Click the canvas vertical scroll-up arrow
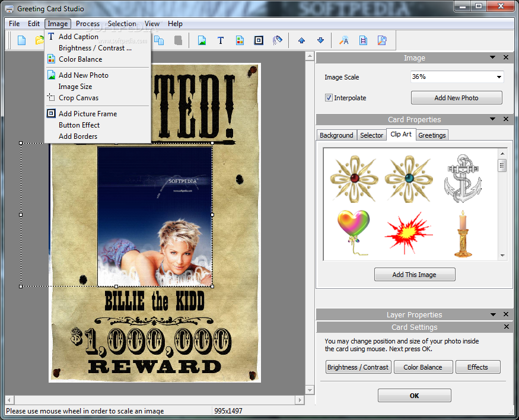Viewport: 519px width, 420px height. pos(310,56)
